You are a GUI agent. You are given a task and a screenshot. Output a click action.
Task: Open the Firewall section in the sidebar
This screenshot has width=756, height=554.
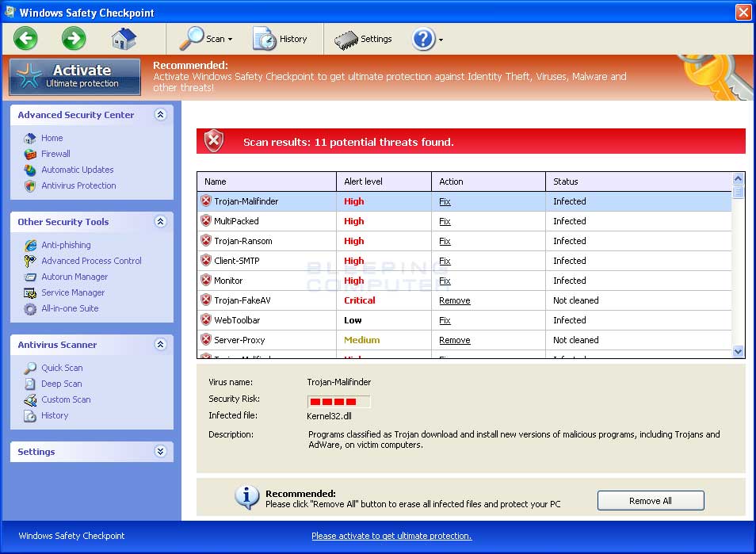(57, 154)
